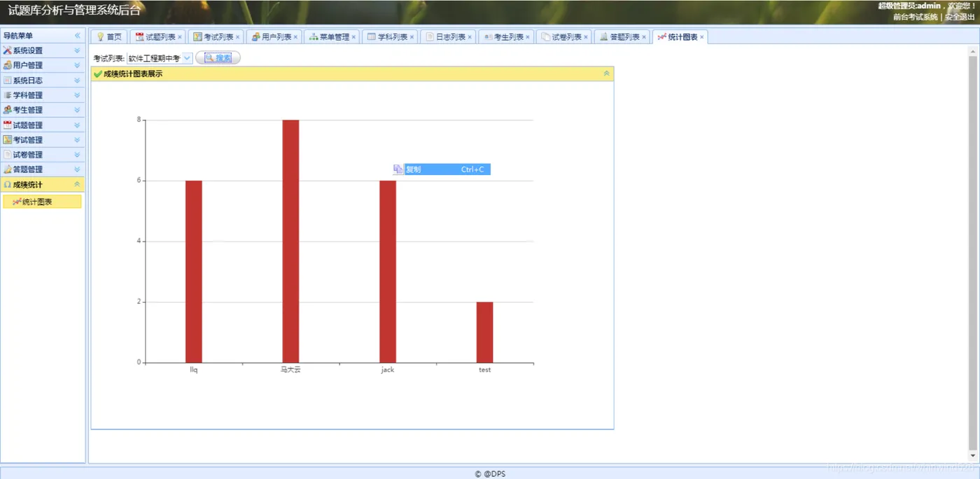Collapse the 导航菜单 navigation panel
Image resolution: width=980 pixels, height=479 pixels.
tap(77, 36)
